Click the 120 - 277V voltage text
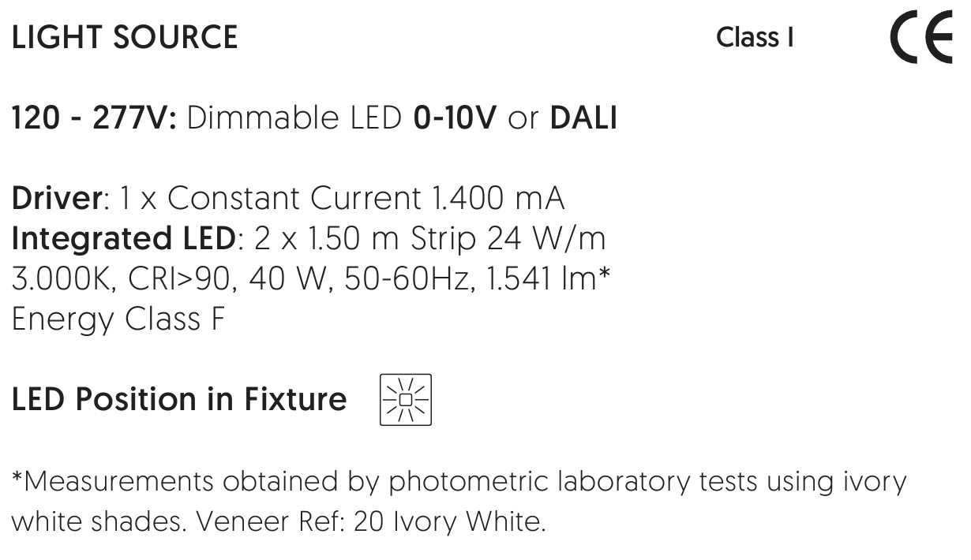 [x=97, y=118]
